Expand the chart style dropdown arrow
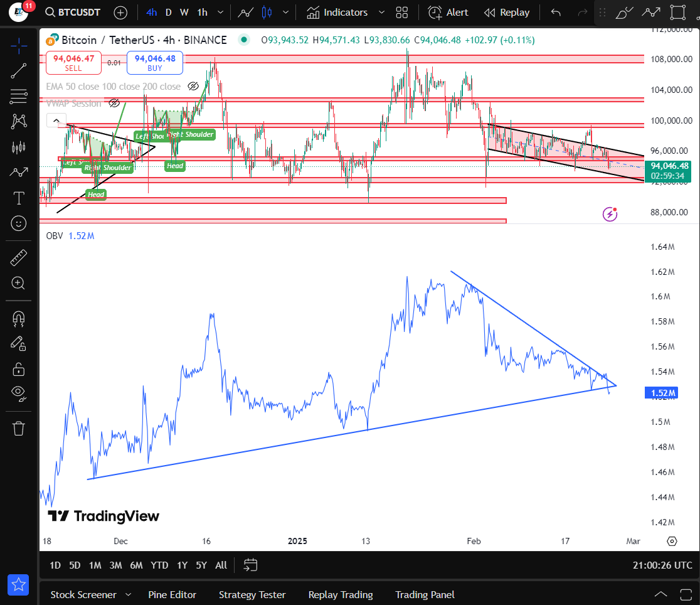This screenshot has width=700, height=605. [x=286, y=13]
